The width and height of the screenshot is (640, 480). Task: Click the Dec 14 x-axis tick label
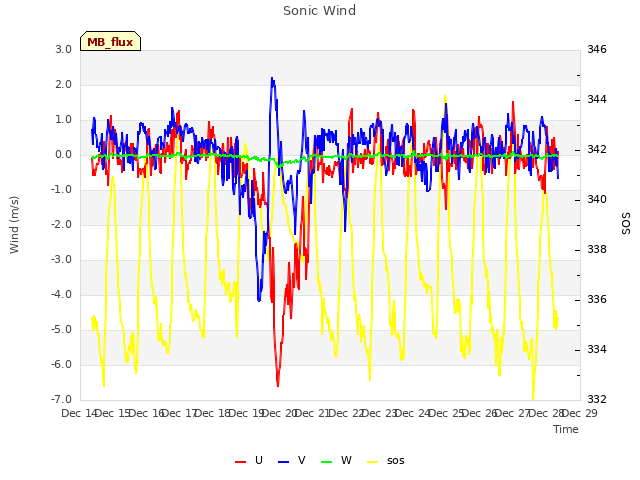click(x=79, y=413)
